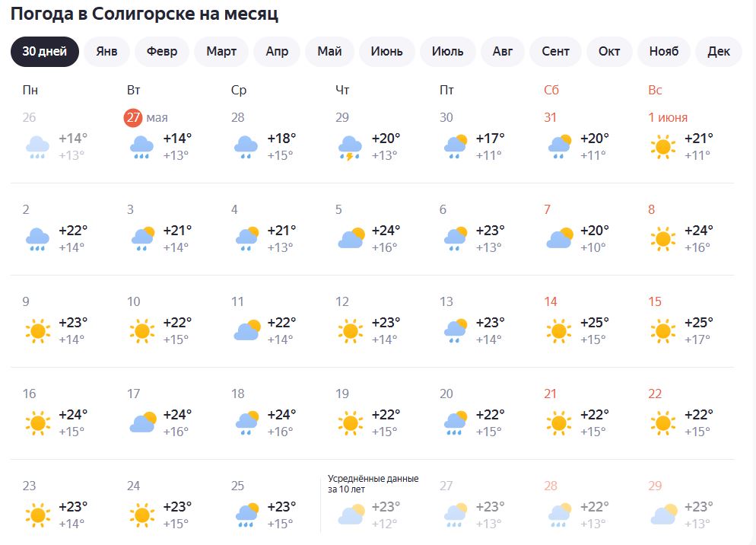Go to the Дек month tab
Screen dimensions: 756x545
click(x=718, y=52)
